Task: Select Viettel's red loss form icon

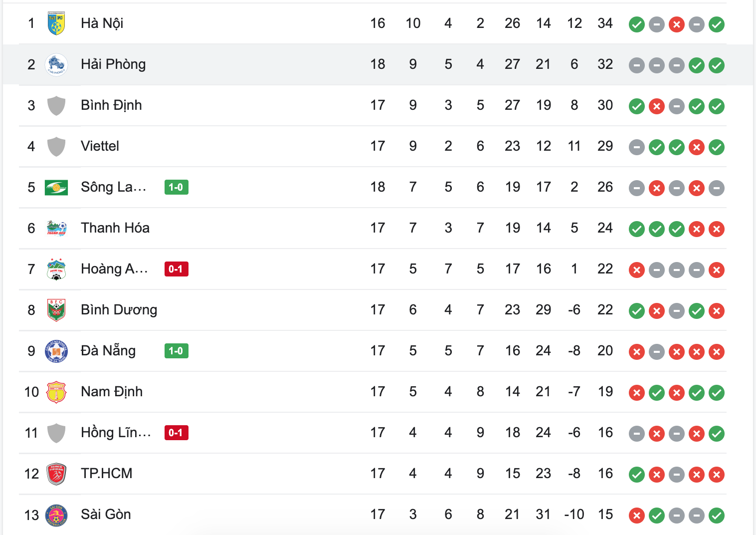Action: pos(697,147)
